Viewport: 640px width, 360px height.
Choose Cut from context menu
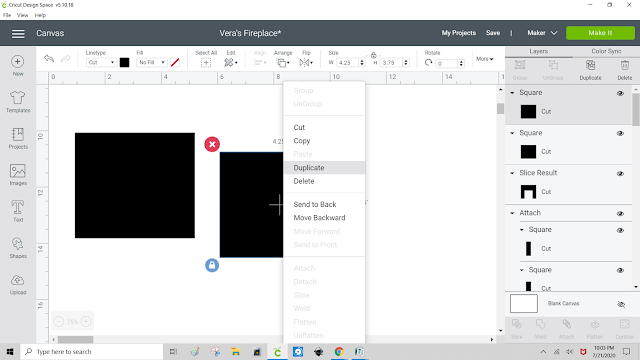pyautogui.click(x=324, y=127)
